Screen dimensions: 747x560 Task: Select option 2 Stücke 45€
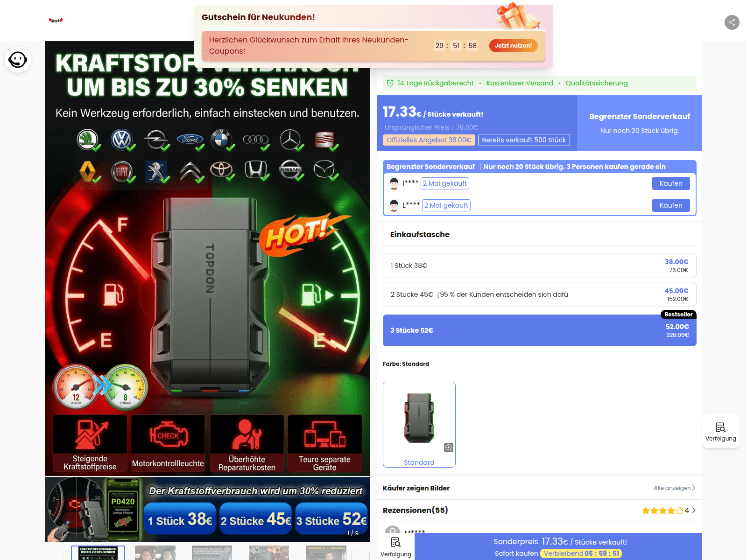[540, 294]
